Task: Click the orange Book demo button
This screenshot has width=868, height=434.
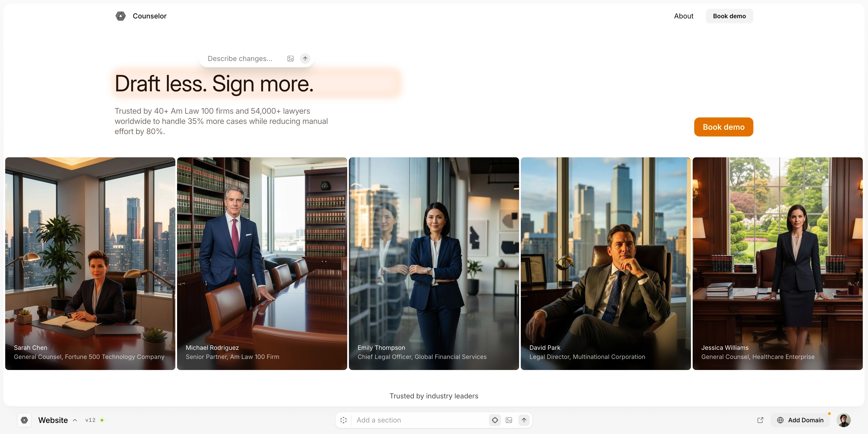Action: coord(723,127)
